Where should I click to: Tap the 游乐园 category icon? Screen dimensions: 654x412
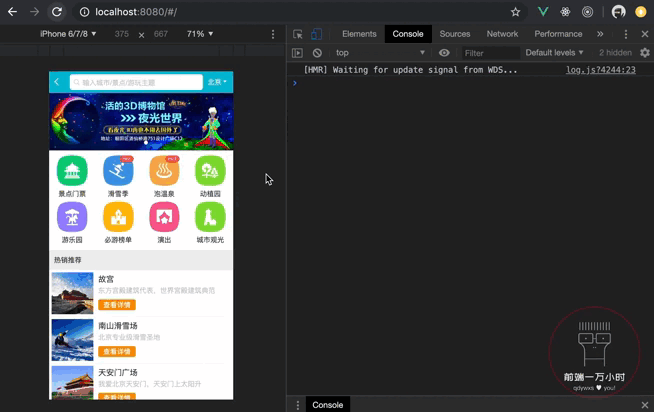point(72,217)
